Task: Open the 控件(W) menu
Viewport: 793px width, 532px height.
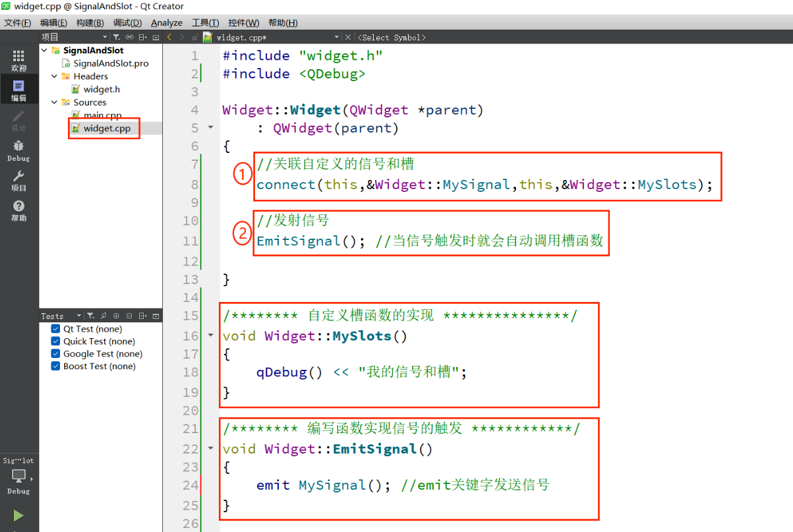Action: click(244, 23)
